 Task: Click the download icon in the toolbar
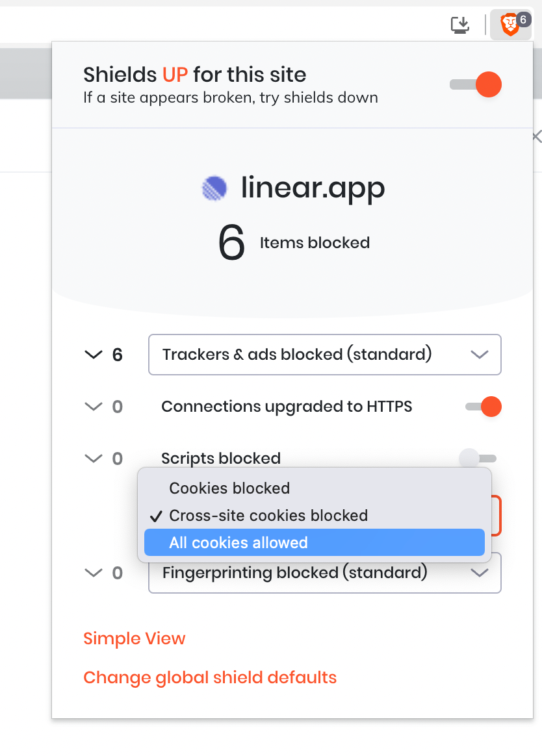tap(459, 25)
